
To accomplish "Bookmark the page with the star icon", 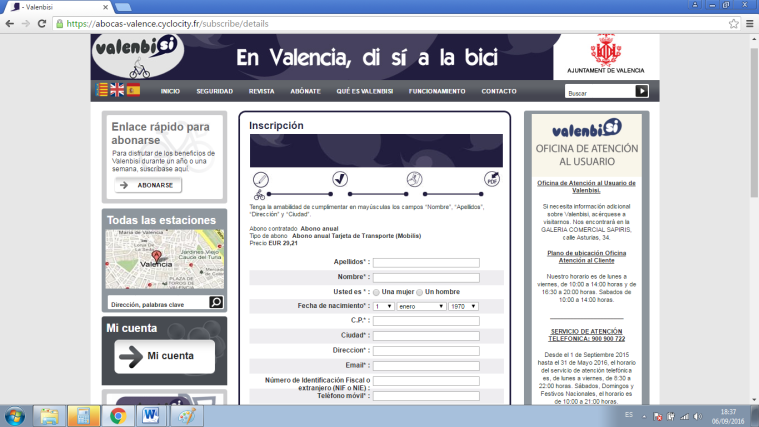I will click(734, 24).
